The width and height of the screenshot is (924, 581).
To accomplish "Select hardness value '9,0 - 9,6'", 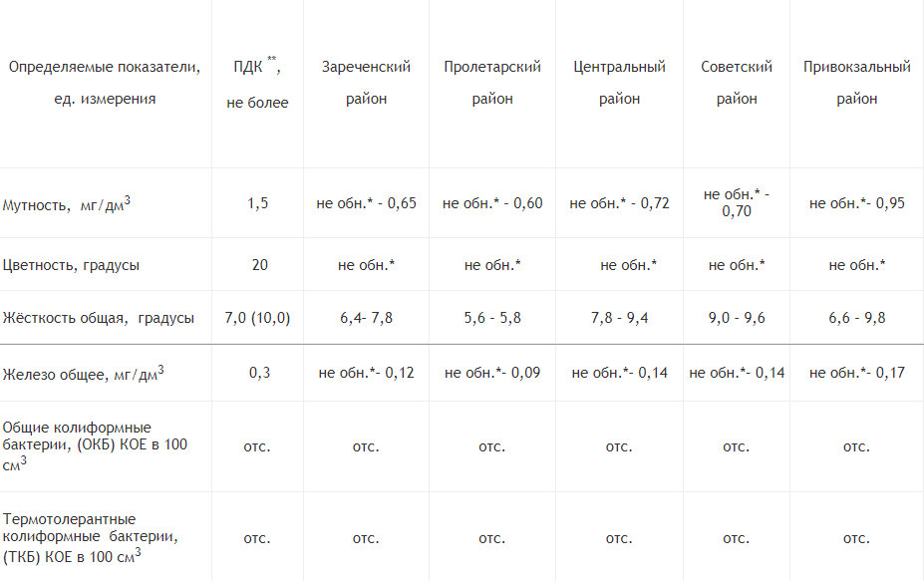I will [x=737, y=318].
